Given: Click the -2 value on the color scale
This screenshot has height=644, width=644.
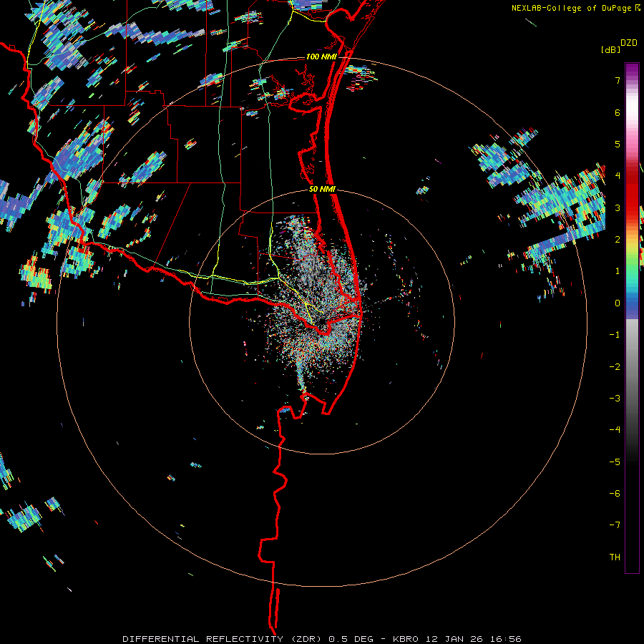Looking at the screenshot, I should pyautogui.click(x=615, y=367).
